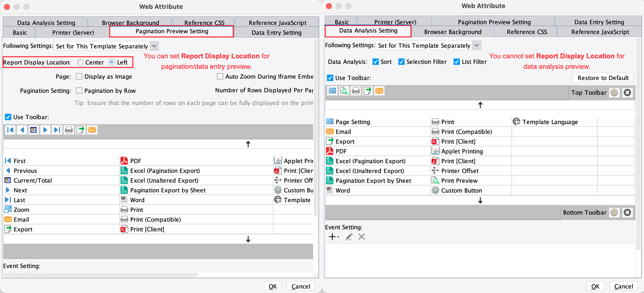Screen dimensions: 644x293
Task: Clear the Top Toolbar with its X icon
Action: [x=627, y=93]
